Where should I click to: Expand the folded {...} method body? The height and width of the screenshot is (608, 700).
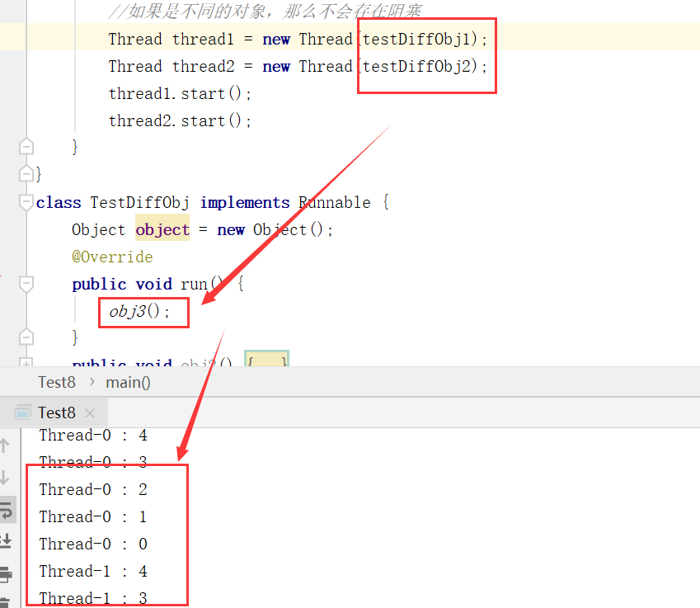tap(267, 360)
